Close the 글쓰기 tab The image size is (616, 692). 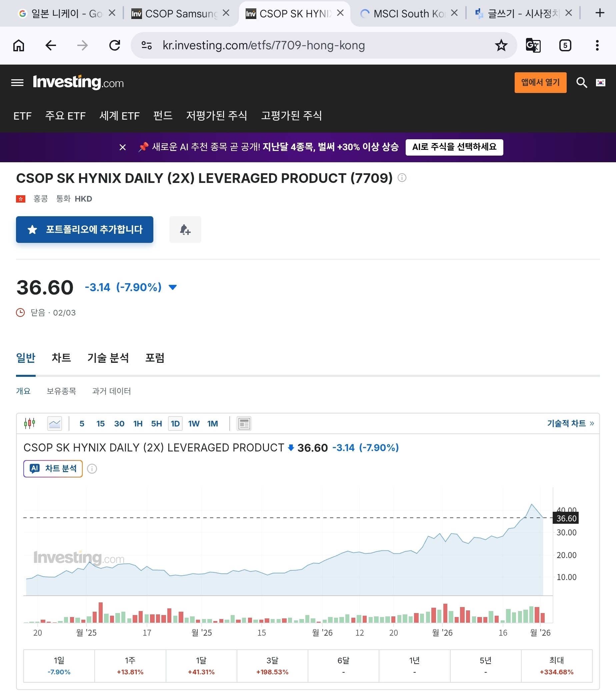(x=569, y=13)
